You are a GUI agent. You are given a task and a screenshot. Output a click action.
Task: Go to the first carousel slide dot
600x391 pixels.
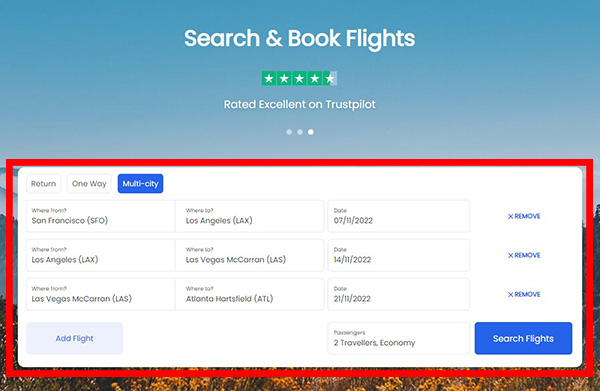(289, 132)
